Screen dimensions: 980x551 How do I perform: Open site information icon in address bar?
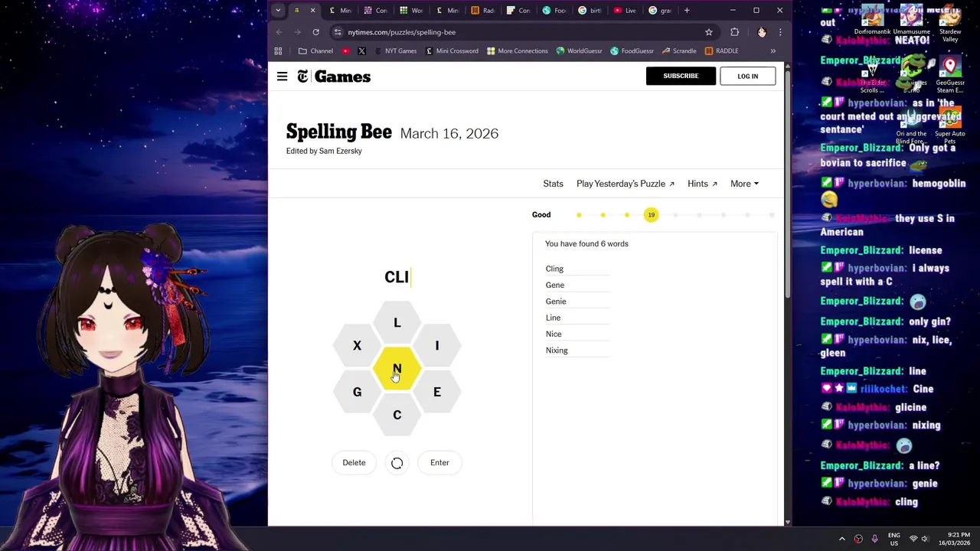[338, 32]
